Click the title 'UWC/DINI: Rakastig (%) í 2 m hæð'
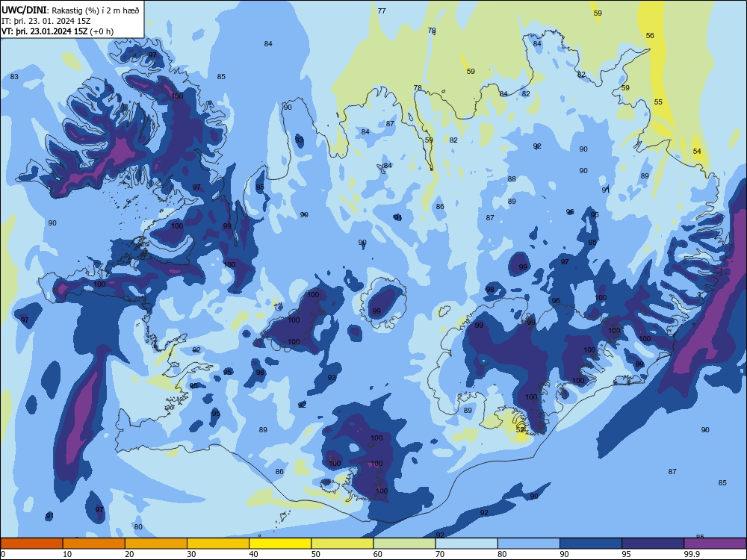This screenshot has width=747, height=560. pyautogui.click(x=70, y=10)
